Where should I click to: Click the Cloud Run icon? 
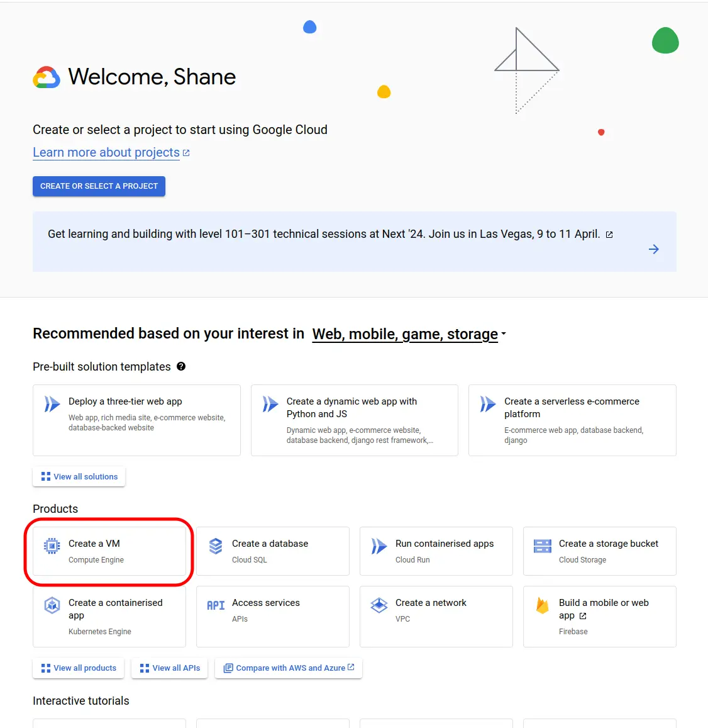point(379,546)
